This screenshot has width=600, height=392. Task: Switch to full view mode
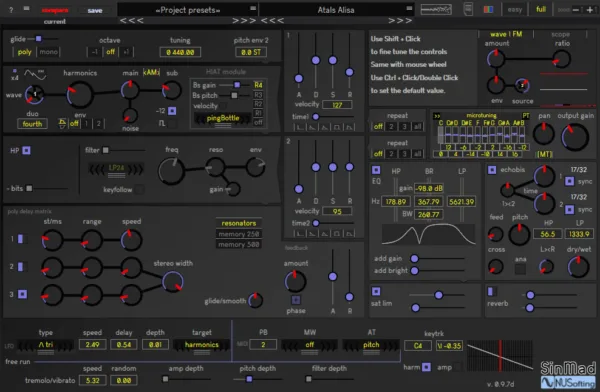tap(541, 9)
